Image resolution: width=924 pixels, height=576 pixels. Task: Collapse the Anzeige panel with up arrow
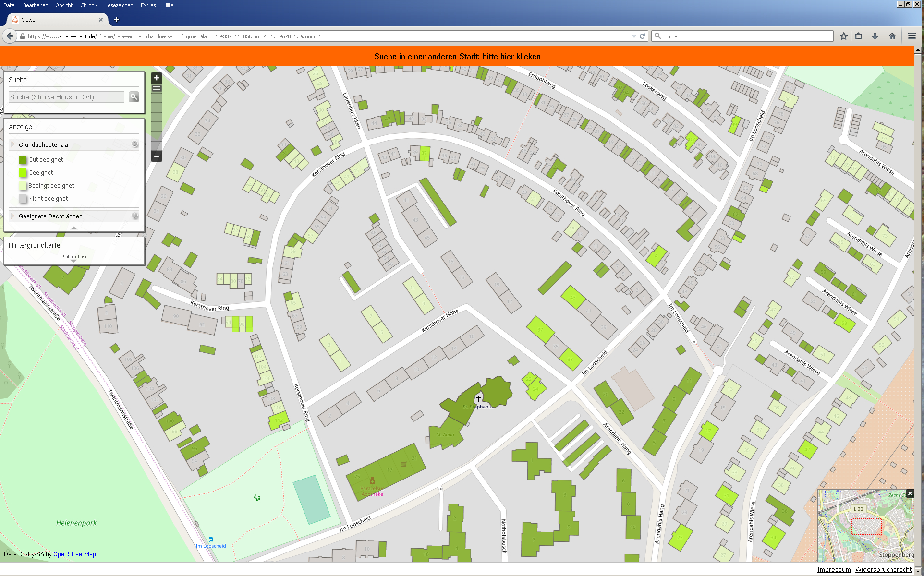coord(73,228)
